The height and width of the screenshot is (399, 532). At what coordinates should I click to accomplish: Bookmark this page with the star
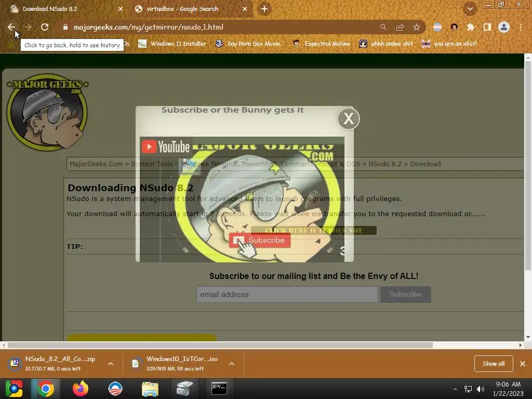[417, 27]
